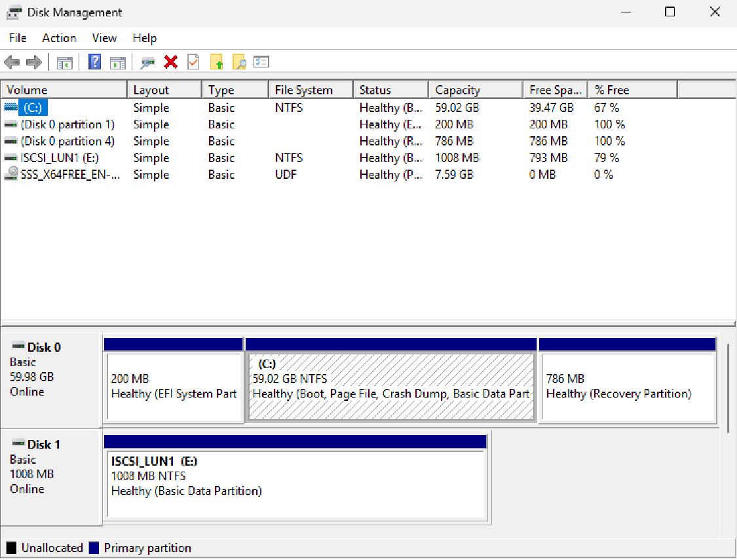Click the 79 % free cell
Image resolution: width=737 pixels, height=560 pixels.
[607, 158]
